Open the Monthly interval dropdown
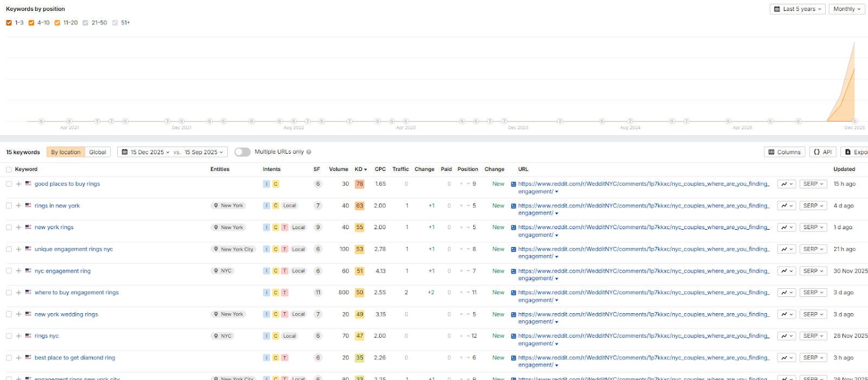The height and width of the screenshot is (380, 868). point(846,9)
